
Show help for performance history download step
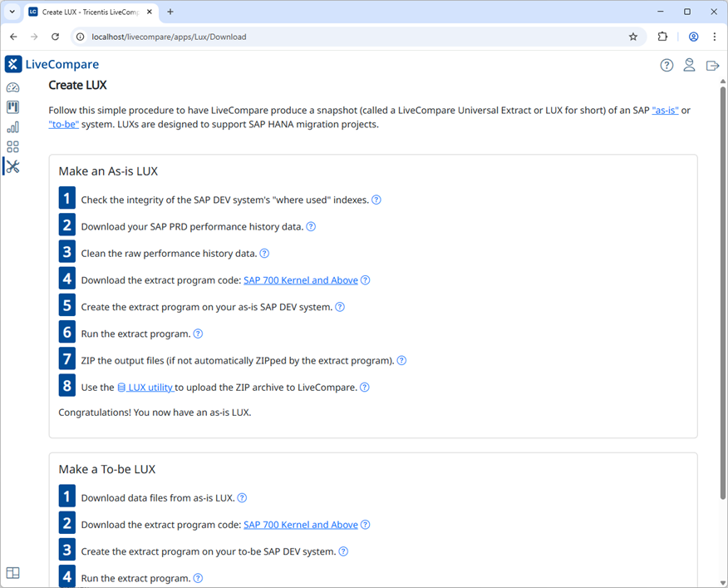pyautogui.click(x=311, y=226)
